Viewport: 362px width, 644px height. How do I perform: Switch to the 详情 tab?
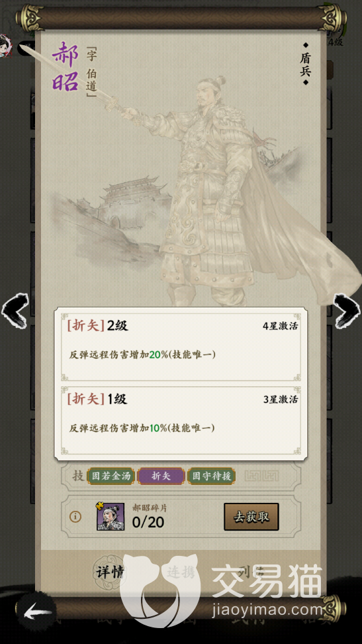[x=109, y=571]
